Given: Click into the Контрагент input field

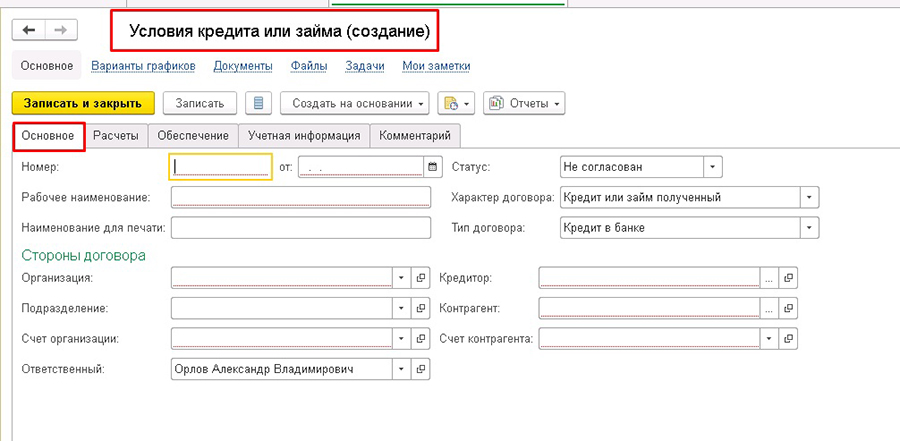Looking at the screenshot, I should 650,308.
